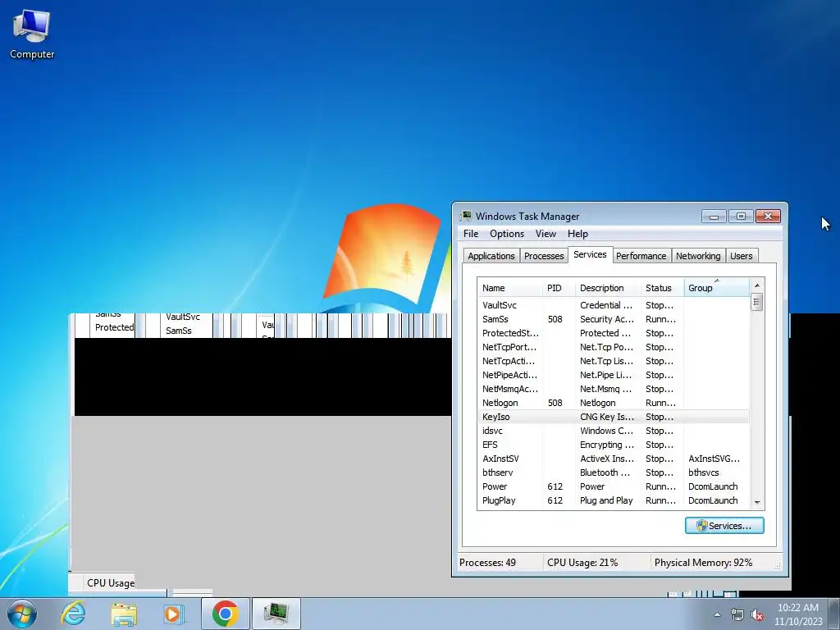Image resolution: width=840 pixels, height=630 pixels.
Task: Show hidden system tray icons arrow
Action: (717, 614)
